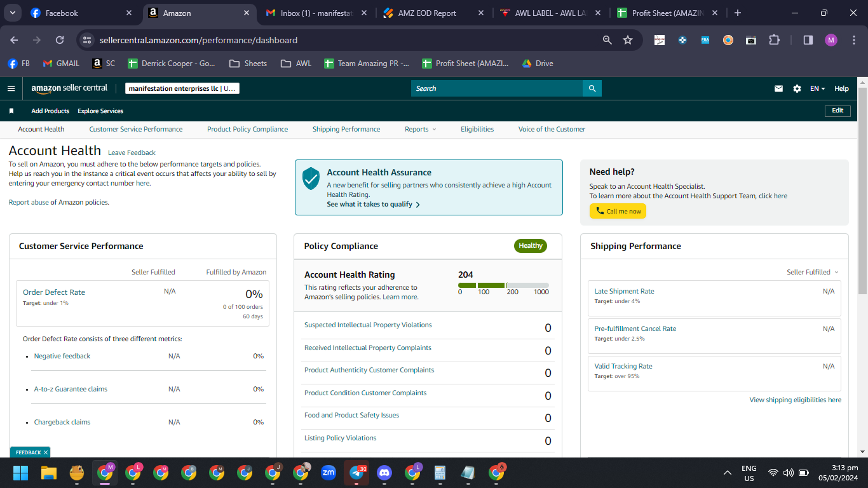Switch to the AMZ EOD Report browser tab
This screenshot has height=488, width=868.
point(432,13)
